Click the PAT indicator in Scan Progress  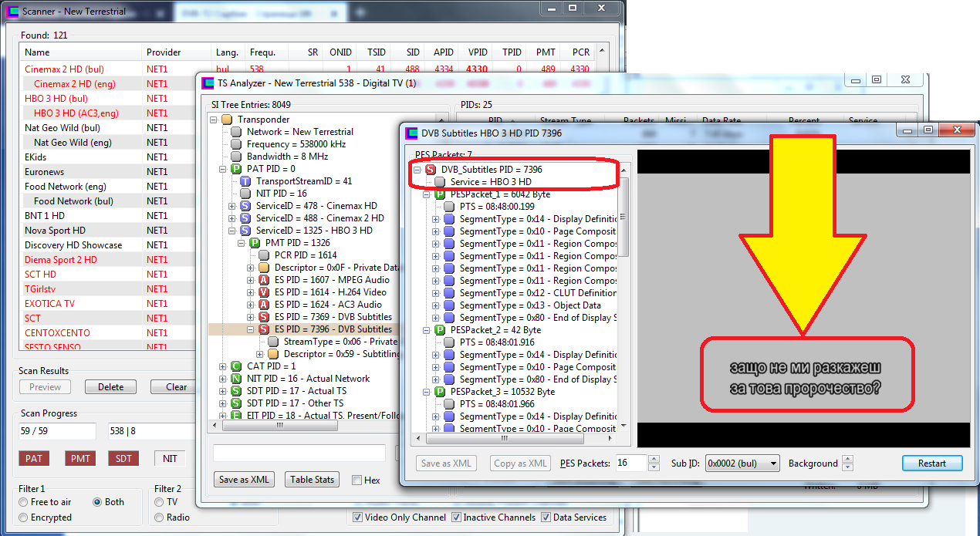tap(34, 459)
